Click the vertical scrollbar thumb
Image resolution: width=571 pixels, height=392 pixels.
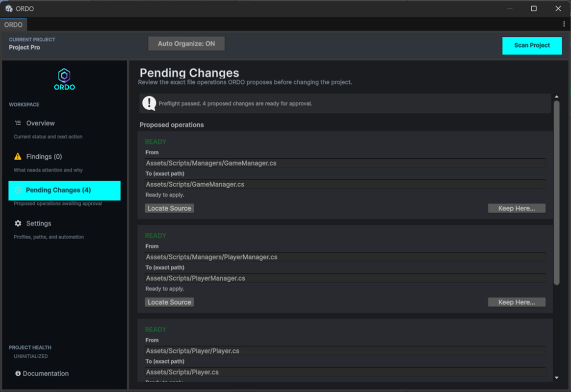(x=556, y=193)
